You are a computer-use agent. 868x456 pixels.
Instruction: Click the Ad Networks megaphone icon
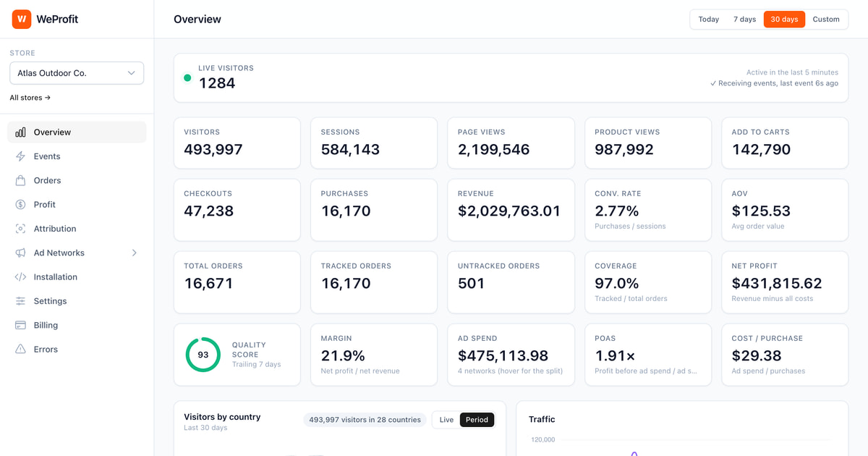pyautogui.click(x=20, y=253)
